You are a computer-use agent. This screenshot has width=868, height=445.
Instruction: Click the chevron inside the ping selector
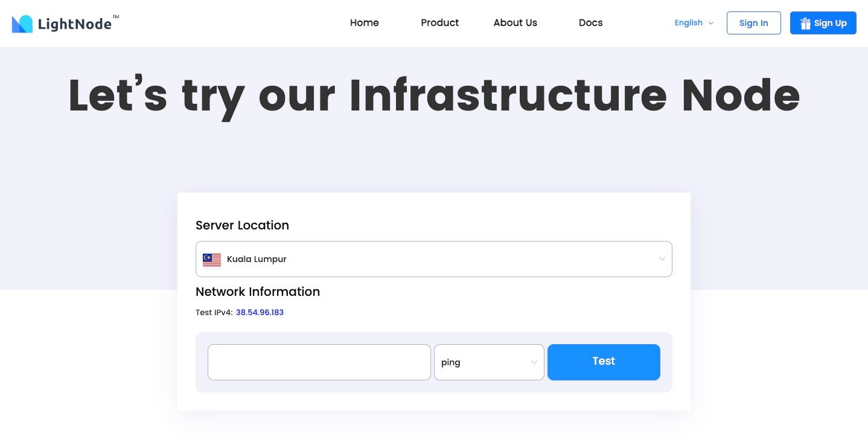[534, 362]
